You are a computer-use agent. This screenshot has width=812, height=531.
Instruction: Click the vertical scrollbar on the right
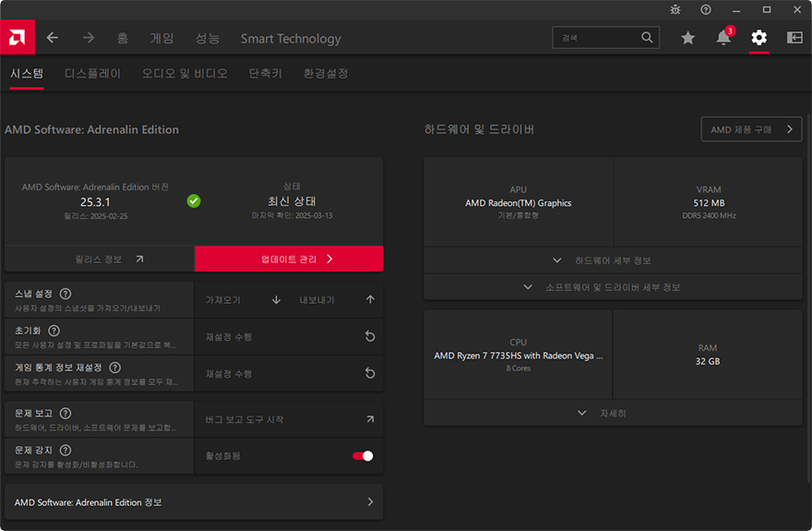pyautogui.click(x=808, y=300)
